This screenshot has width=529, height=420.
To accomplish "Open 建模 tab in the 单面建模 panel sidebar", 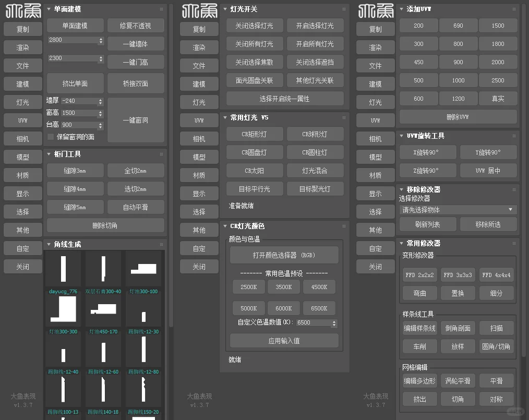I will coord(23,84).
